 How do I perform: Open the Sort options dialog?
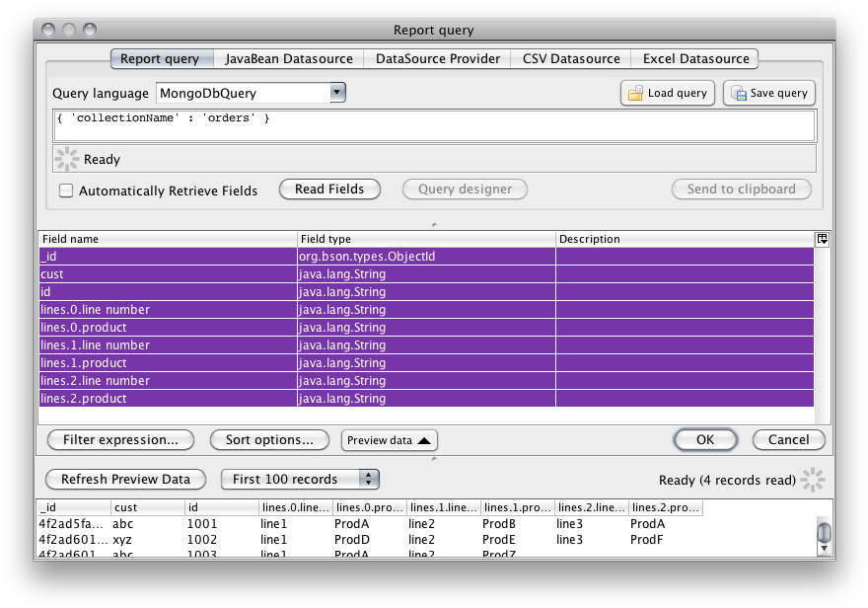[x=268, y=440]
